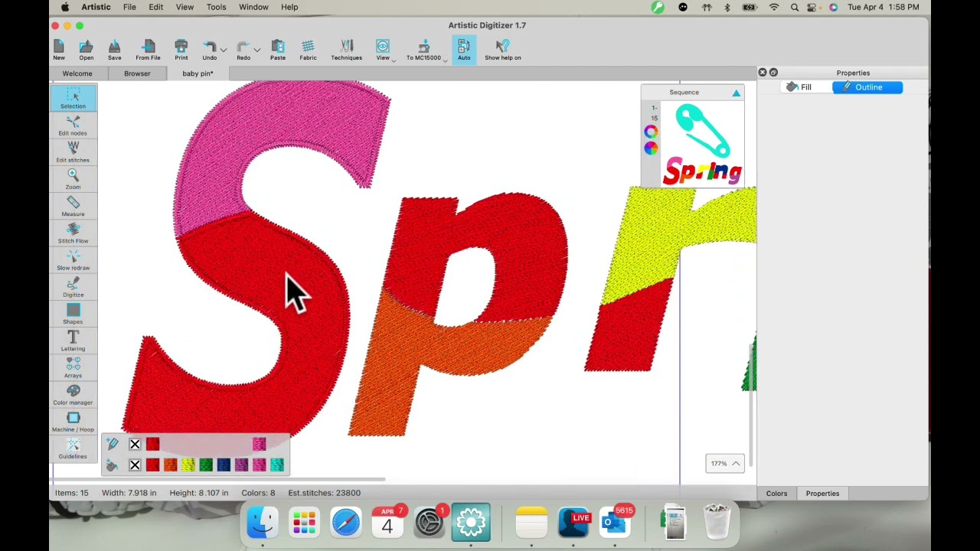Select the Measure tool

tap(73, 206)
